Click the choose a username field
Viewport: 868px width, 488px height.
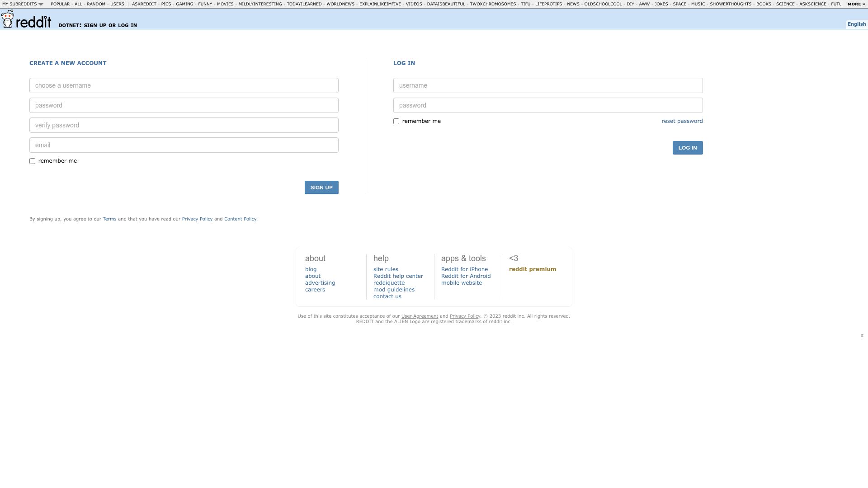184,85
